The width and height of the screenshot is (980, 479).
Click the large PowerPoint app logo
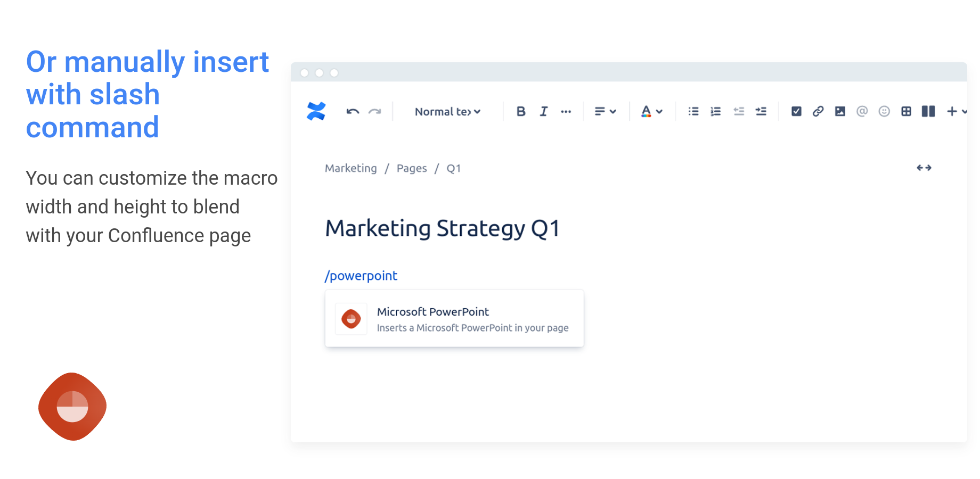(x=72, y=407)
